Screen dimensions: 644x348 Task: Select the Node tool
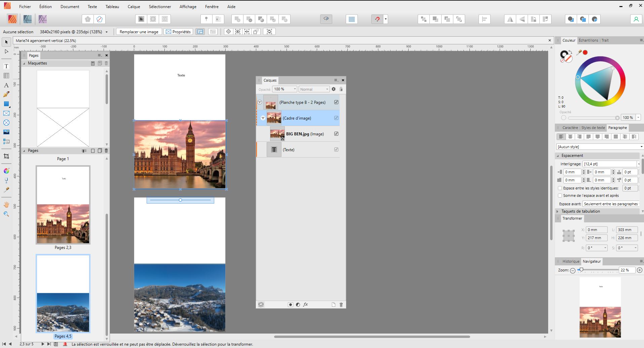click(6, 51)
